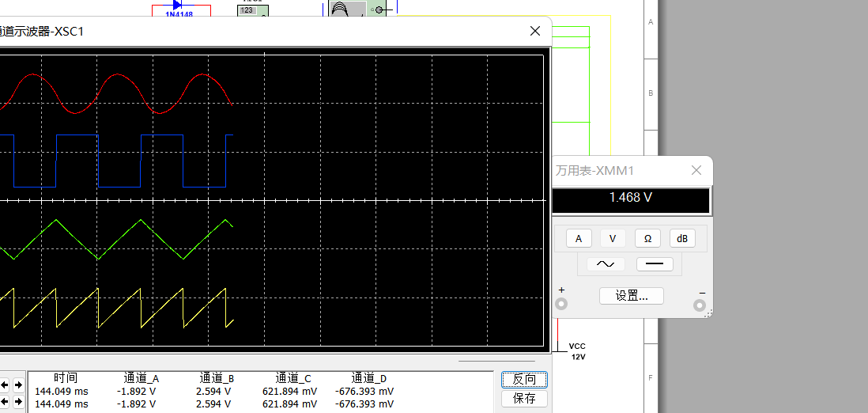Click the multimeter positive + terminal
This screenshot has width=868, height=413.
click(562, 304)
